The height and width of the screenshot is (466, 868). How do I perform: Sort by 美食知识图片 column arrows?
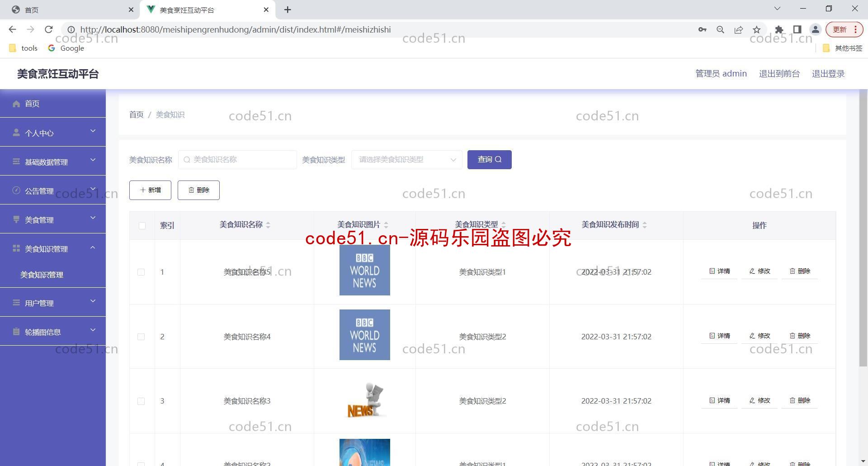pyautogui.click(x=386, y=225)
